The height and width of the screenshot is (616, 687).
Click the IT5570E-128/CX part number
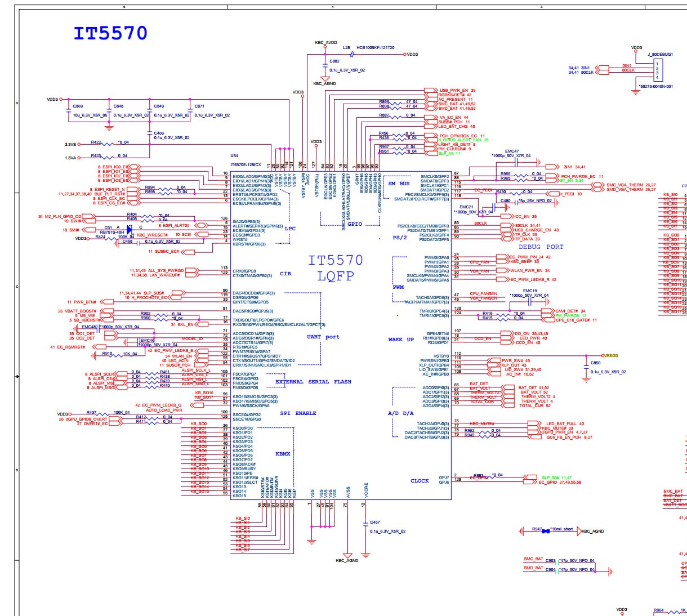[246, 164]
